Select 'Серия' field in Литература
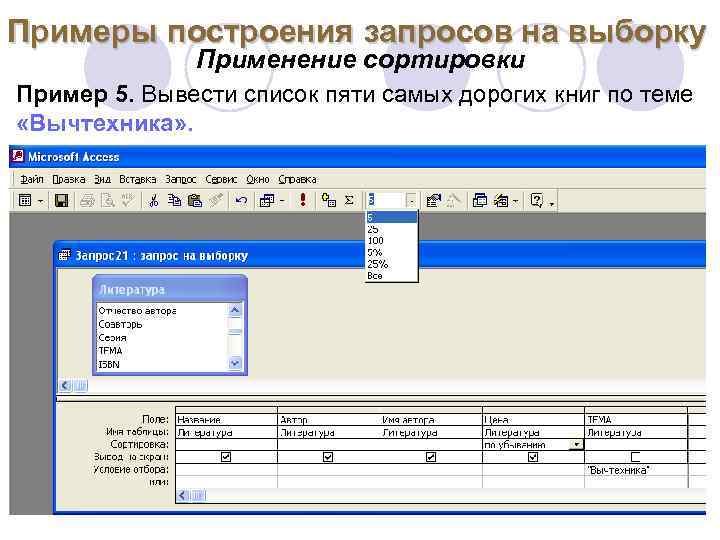 [x=112, y=338]
